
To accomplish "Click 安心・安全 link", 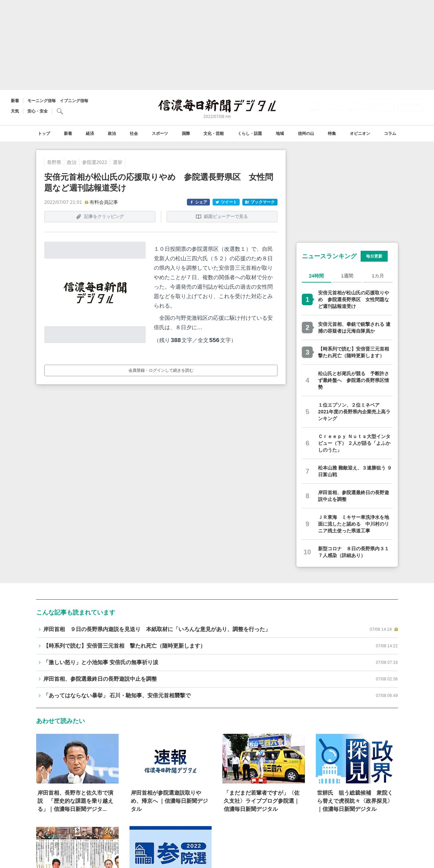I will pos(38,111).
